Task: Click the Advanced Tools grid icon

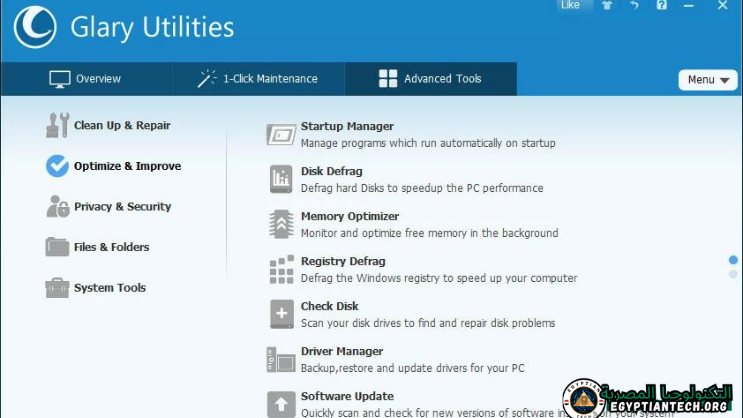Action: [388, 79]
